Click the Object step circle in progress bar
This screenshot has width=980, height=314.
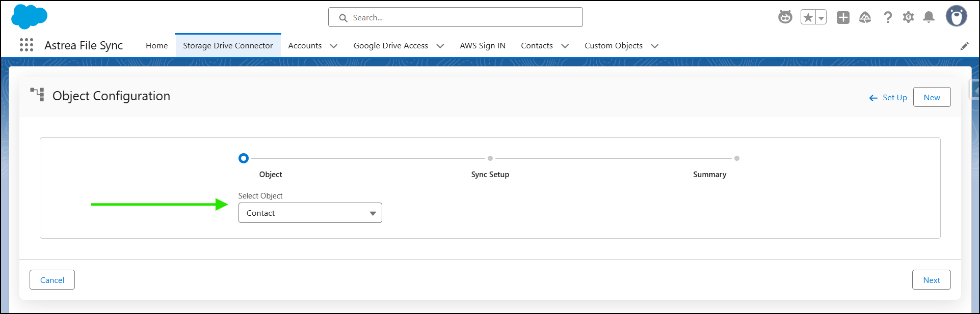coord(244,158)
